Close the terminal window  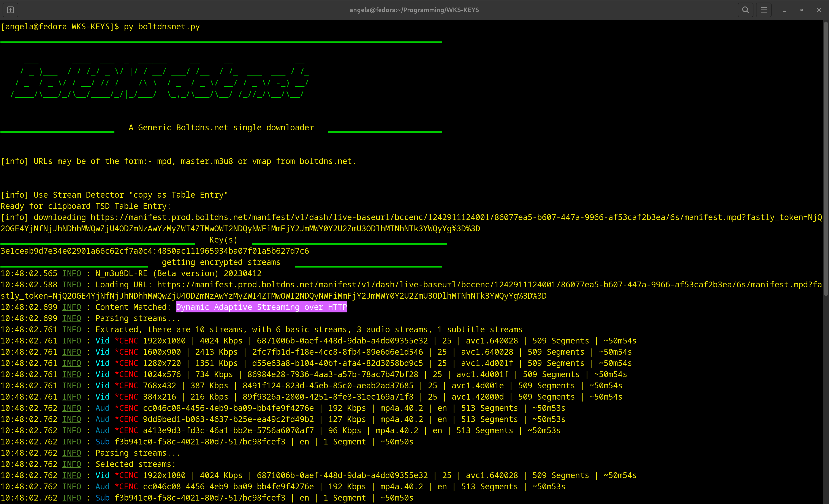[x=819, y=10]
